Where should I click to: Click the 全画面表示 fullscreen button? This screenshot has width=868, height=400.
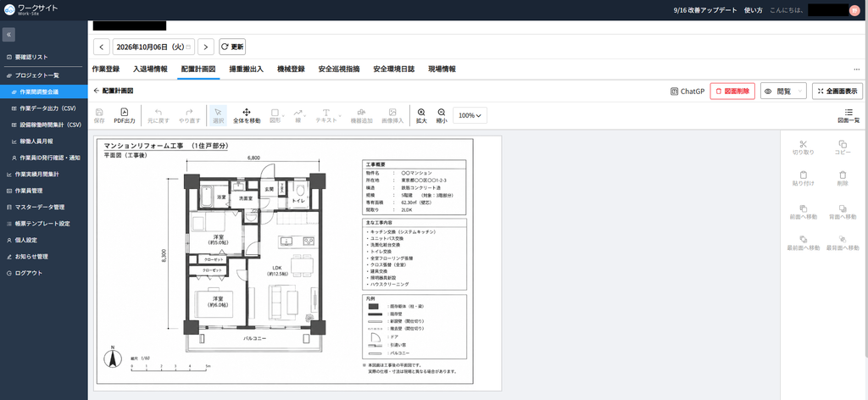pos(837,92)
